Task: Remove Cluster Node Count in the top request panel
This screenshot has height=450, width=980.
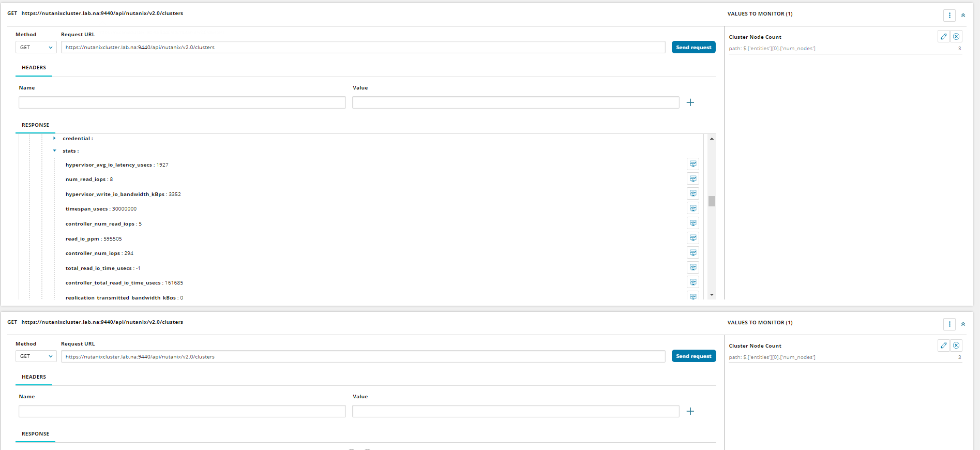Action: point(956,36)
